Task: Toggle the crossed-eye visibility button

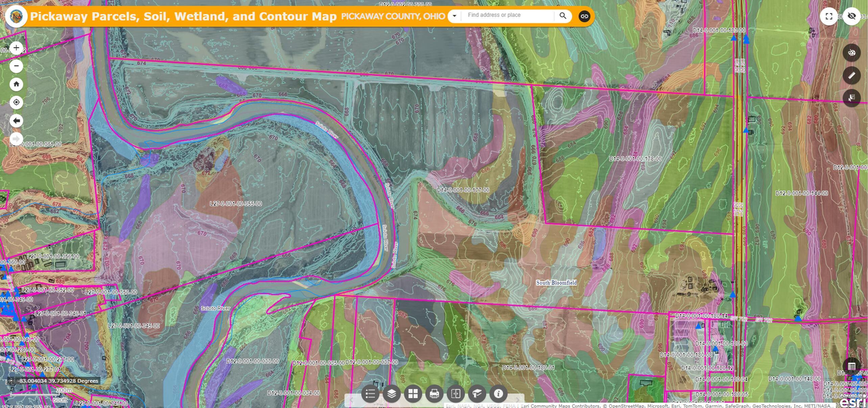Action: coord(851,16)
